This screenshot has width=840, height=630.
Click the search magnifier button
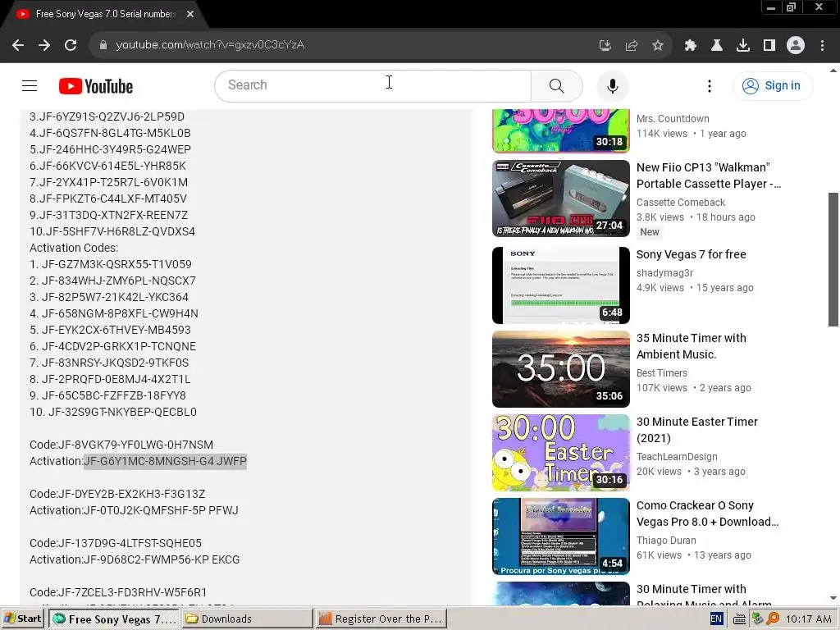[x=557, y=85]
